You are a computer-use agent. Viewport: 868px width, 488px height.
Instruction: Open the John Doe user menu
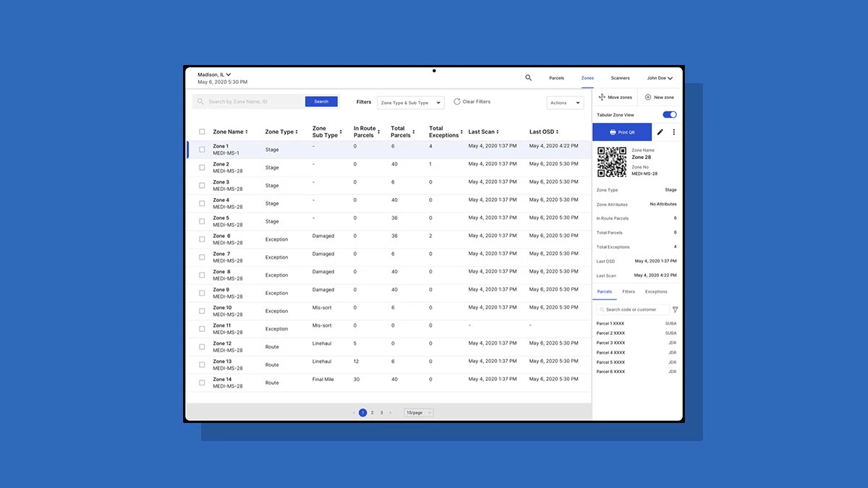point(660,78)
